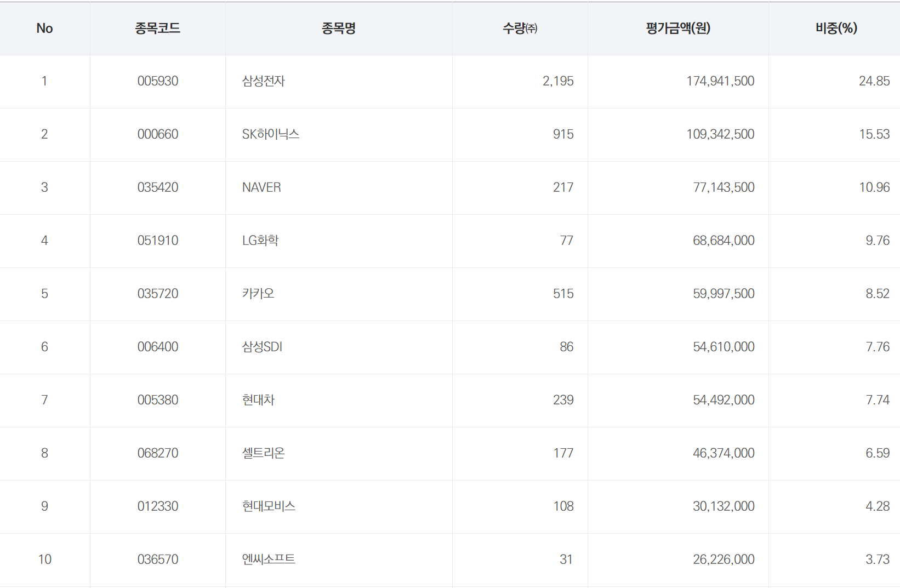The height and width of the screenshot is (588, 900).
Task: Click quantity value 217
Action: [x=563, y=187]
